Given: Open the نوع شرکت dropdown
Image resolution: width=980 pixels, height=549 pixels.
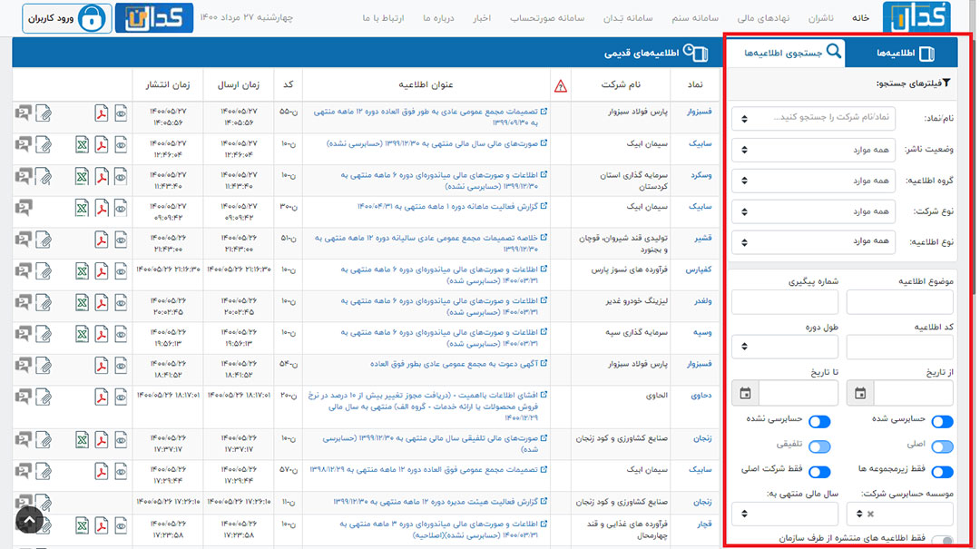Looking at the screenshot, I should [813, 211].
